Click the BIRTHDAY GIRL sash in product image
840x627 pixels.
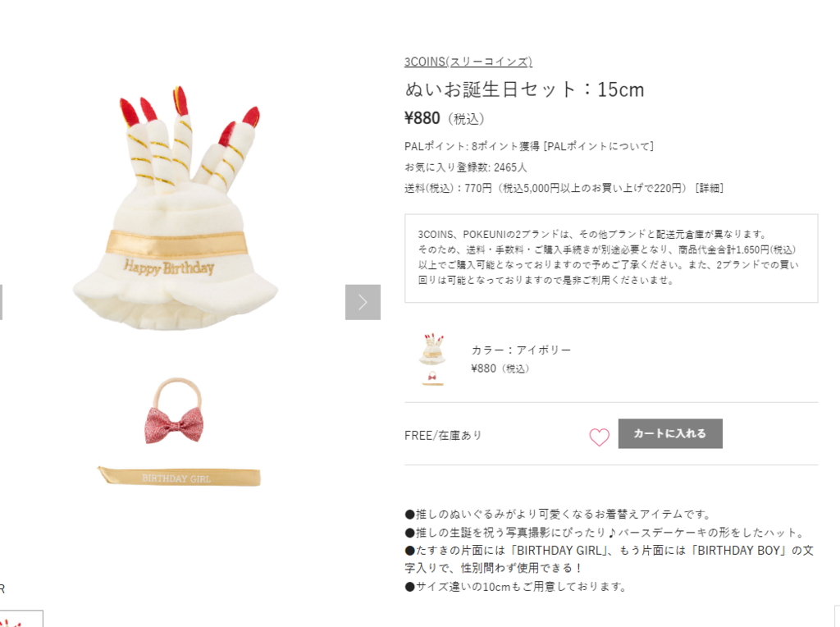pos(179,477)
